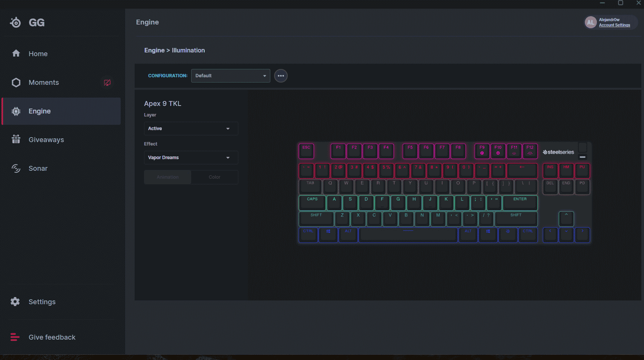Open the Giveaways section
644x360 pixels.
pos(60,140)
